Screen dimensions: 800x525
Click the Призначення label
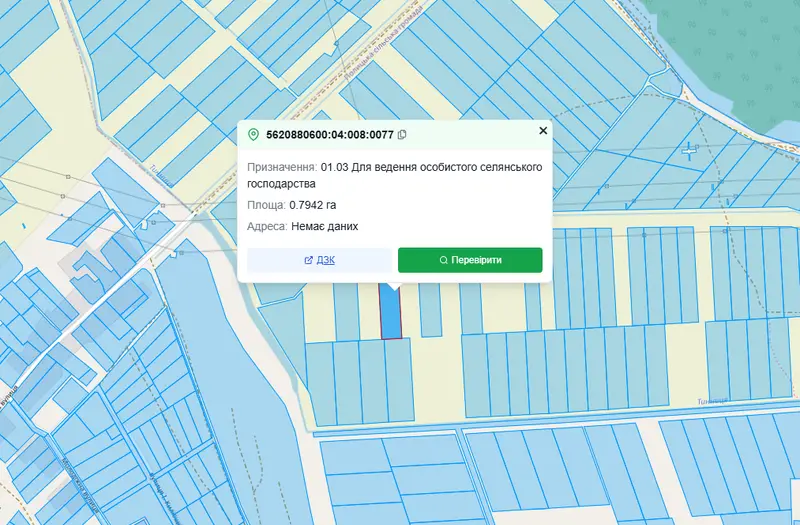[x=282, y=167]
